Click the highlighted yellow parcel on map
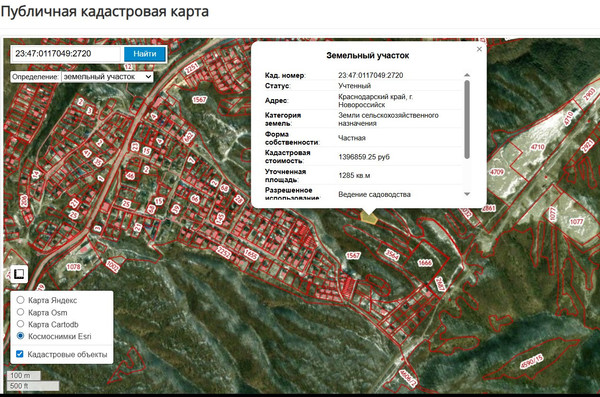The width and height of the screenshot is (600, 397). pos(369,218)
